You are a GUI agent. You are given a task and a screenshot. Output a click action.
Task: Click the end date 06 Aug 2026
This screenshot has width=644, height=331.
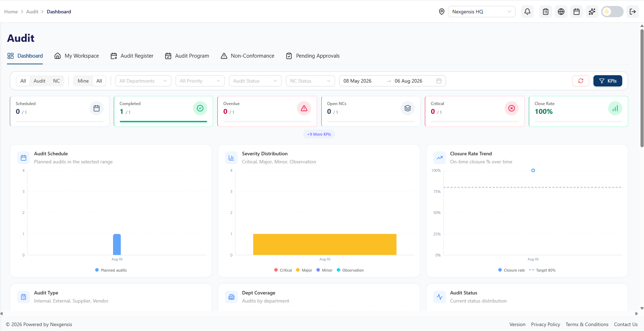coord(408,81)
